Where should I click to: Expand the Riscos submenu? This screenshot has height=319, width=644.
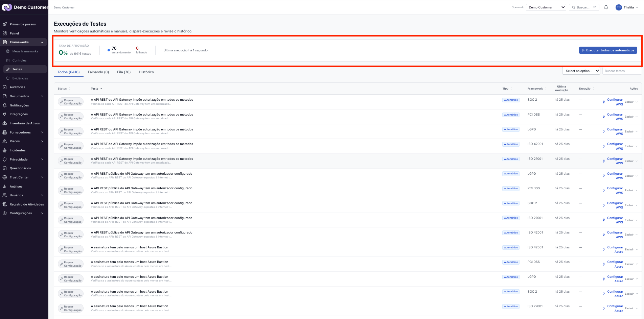tap(42, 141)
